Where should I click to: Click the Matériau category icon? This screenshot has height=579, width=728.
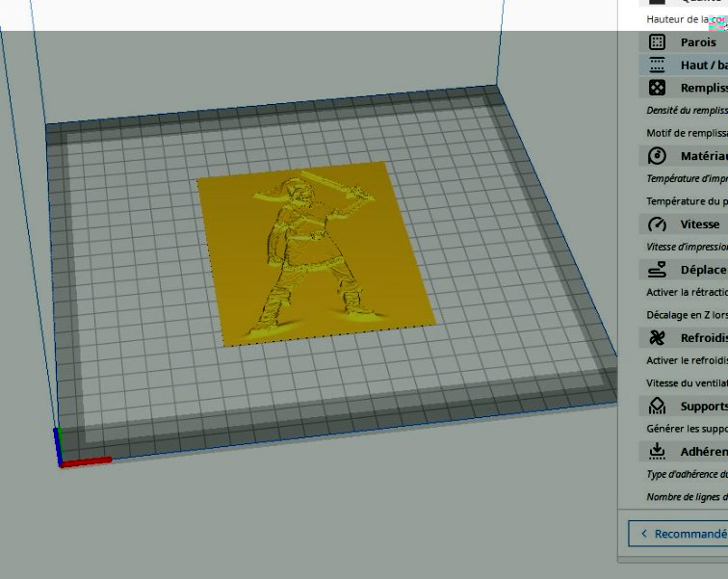[657, 156]
